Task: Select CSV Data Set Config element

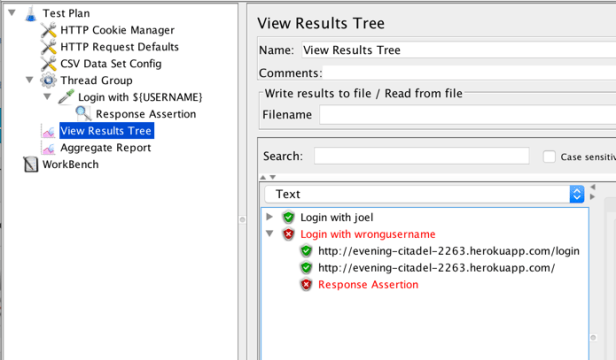Action: pyautogui.click(x=111, y=64)
